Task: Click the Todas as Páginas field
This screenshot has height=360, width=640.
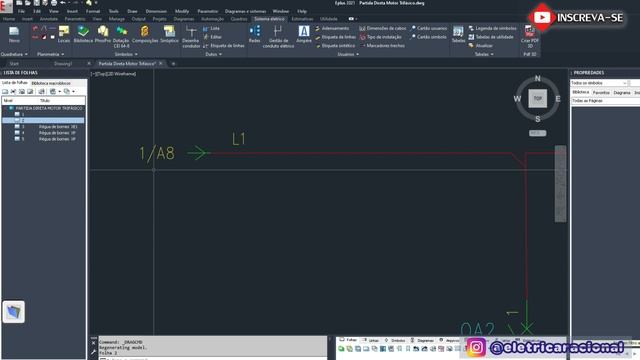Action: tap(605, 101)
